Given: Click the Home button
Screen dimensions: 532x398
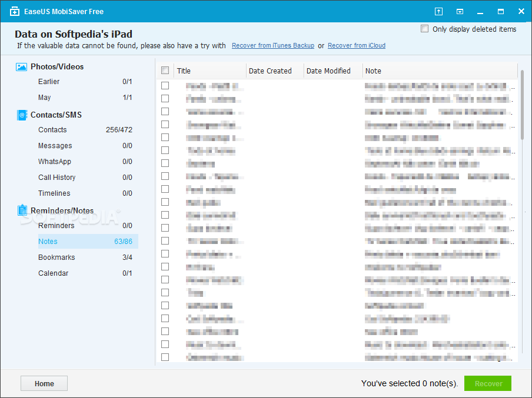Looking at the screenshot, I should pyautogui.click(x=44, y=383).
